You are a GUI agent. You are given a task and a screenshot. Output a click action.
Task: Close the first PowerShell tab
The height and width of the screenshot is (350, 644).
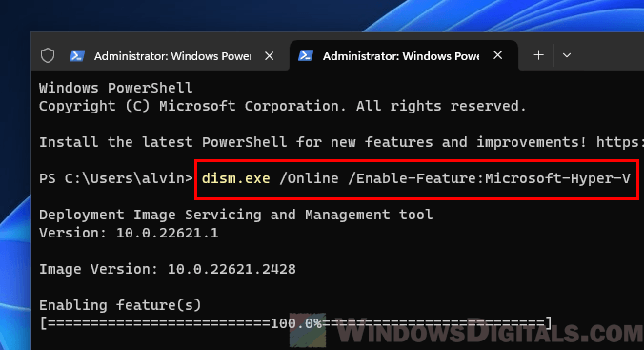(x=269, y=55)
